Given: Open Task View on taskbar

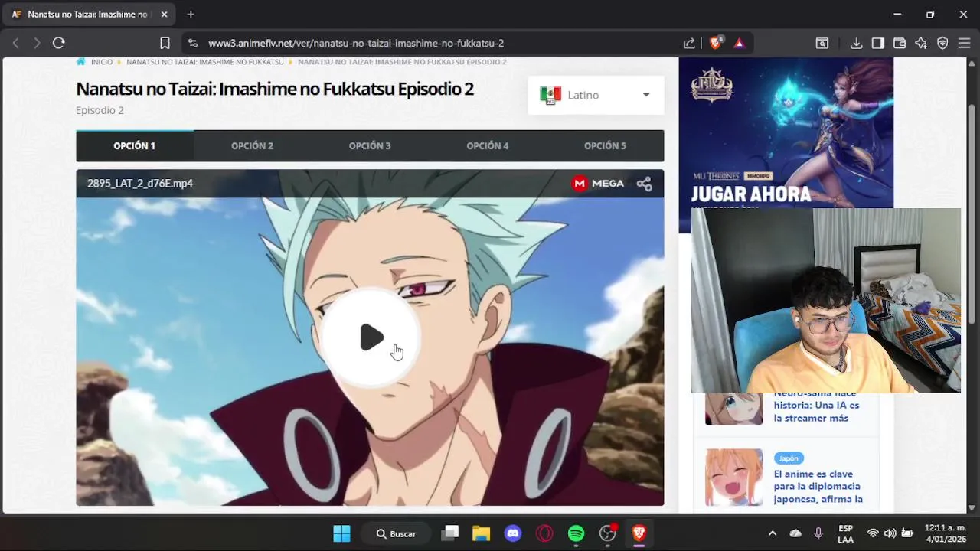Looking at the screenshot, I should point(450,533).
